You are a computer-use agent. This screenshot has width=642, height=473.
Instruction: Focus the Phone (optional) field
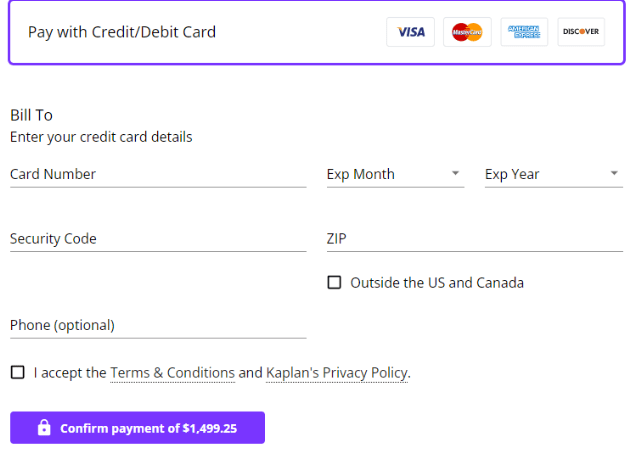click(x=158, y=326)
